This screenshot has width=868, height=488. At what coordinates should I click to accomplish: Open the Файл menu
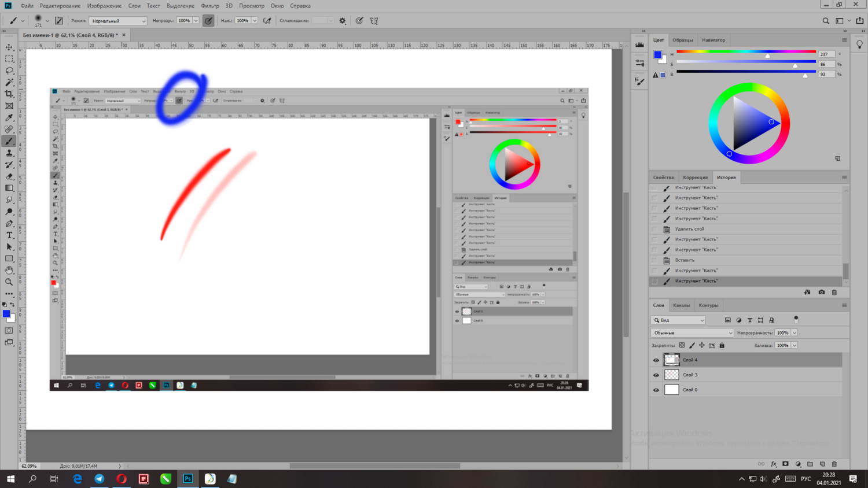[x=27, y=6]
